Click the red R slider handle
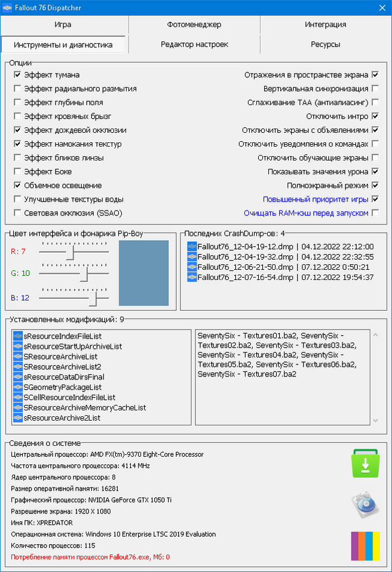Viewport: 392px width, 572px height. point(69,252)
